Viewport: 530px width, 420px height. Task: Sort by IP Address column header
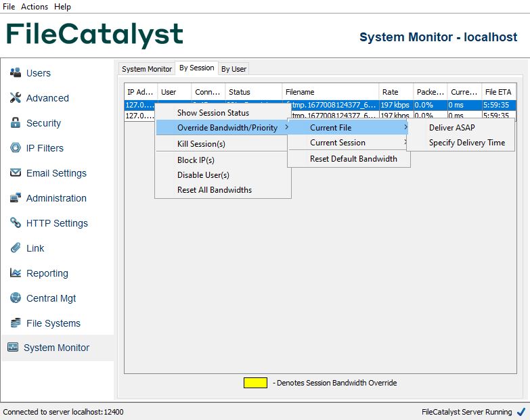[x=141, y=92]
